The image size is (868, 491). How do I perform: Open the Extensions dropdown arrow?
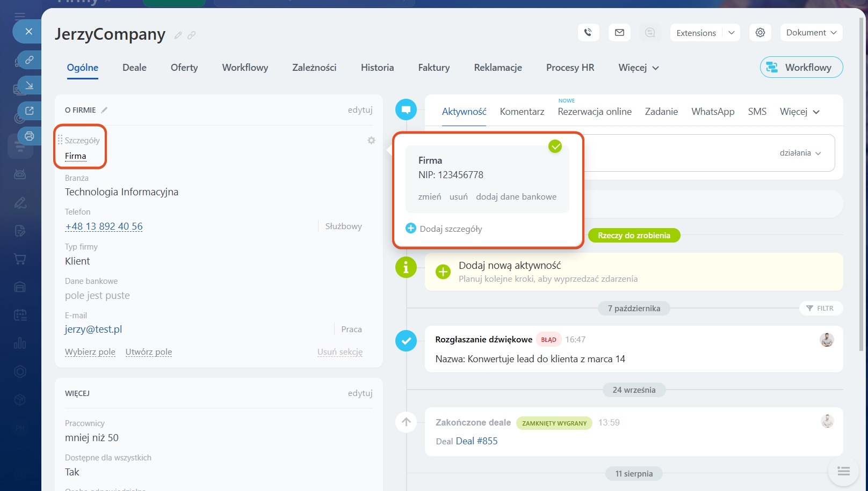click(731, 33)
